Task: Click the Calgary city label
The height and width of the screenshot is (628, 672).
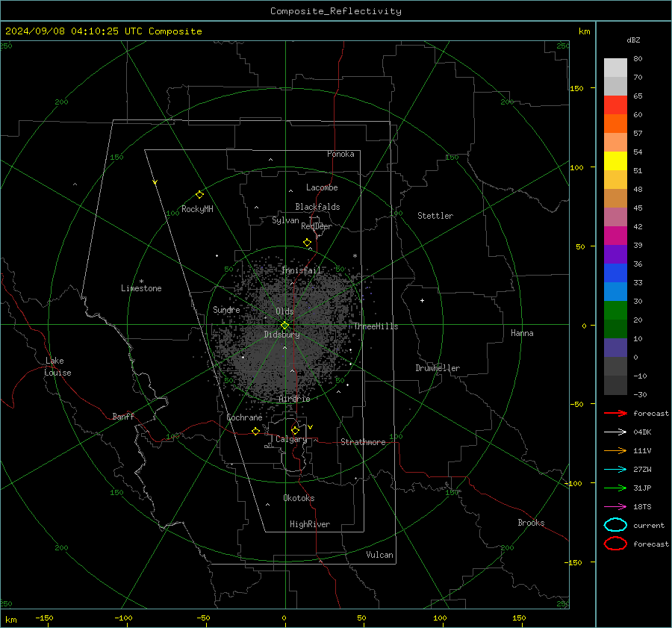Action: pyautogui.click(x=291, y=439)
